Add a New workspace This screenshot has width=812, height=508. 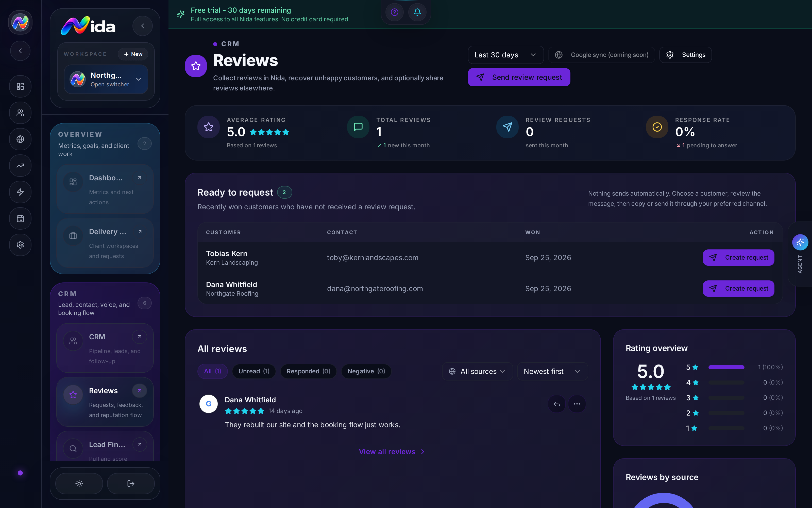[x=133, y=54]
